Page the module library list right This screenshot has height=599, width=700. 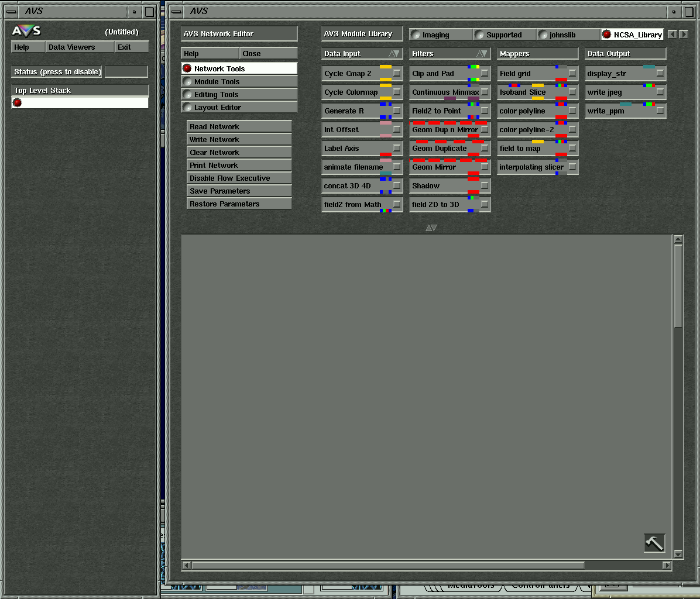click(684, 35)
